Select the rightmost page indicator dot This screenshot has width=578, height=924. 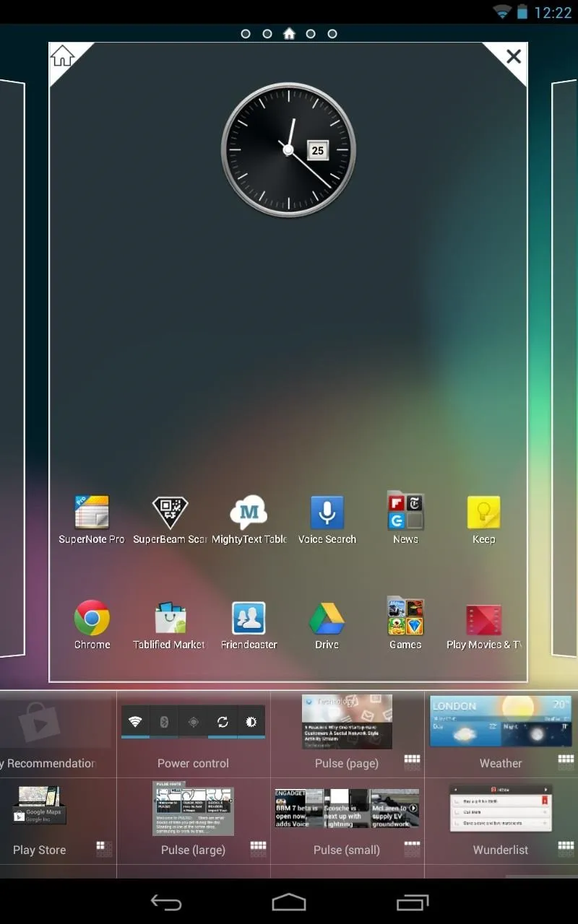(x=332, y=34)
